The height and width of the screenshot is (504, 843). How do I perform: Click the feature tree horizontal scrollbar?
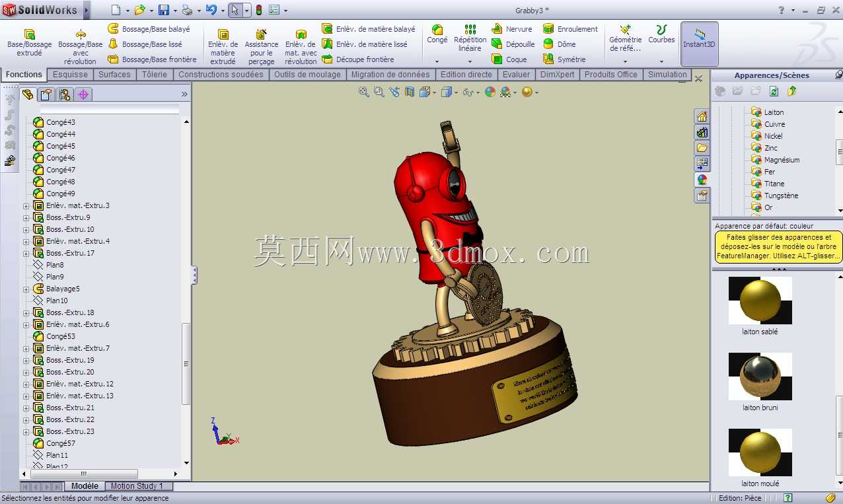tap(84, 474)
